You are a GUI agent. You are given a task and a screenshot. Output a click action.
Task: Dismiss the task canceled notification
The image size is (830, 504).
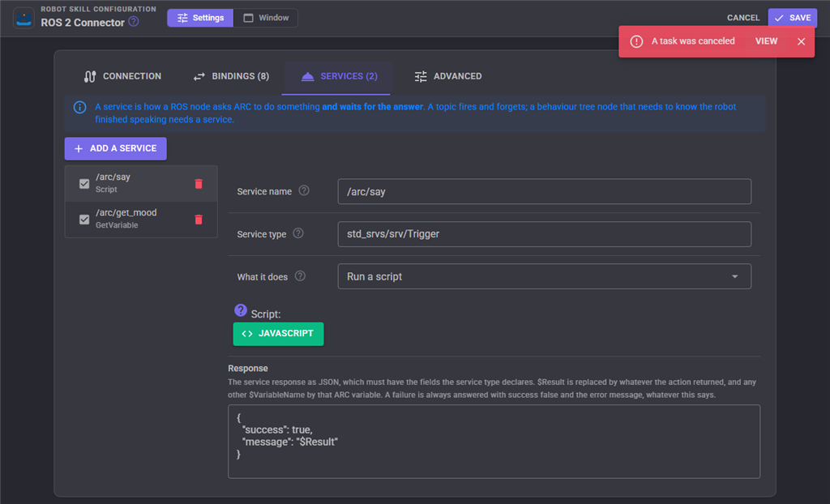[802, 41]
